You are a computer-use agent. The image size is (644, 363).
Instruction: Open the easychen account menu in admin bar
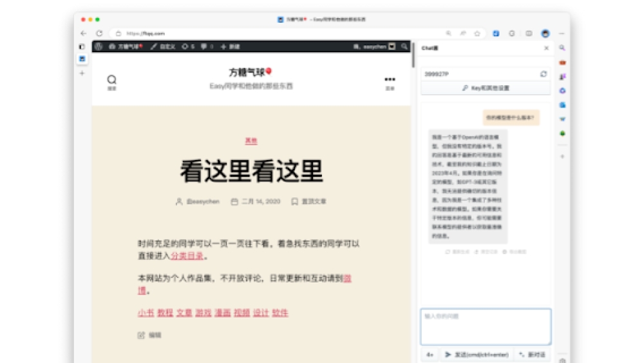click(x=374, y=46)
